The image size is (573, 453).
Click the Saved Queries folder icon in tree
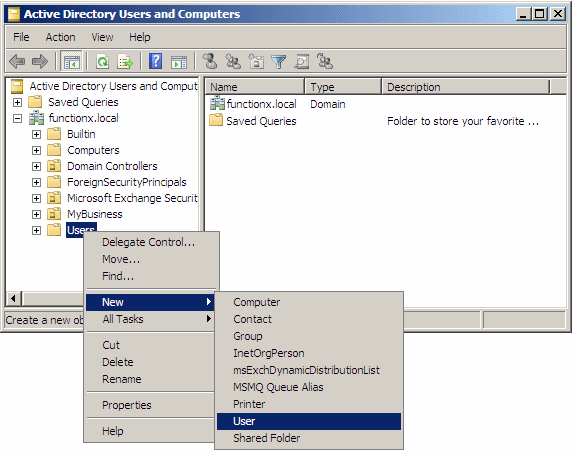pyautogui.click(x=35, y=102)
